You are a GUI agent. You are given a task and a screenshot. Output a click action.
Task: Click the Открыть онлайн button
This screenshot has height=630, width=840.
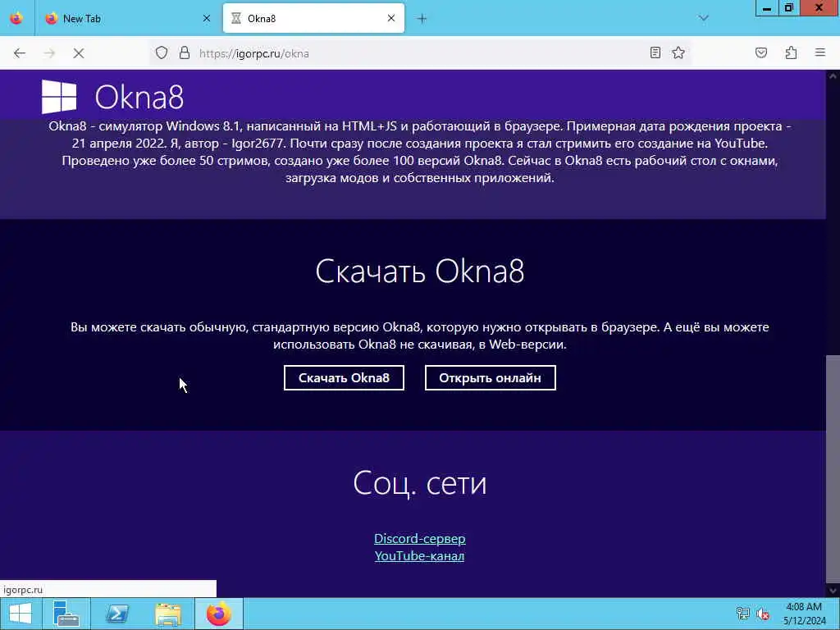(x=491, y=377)
